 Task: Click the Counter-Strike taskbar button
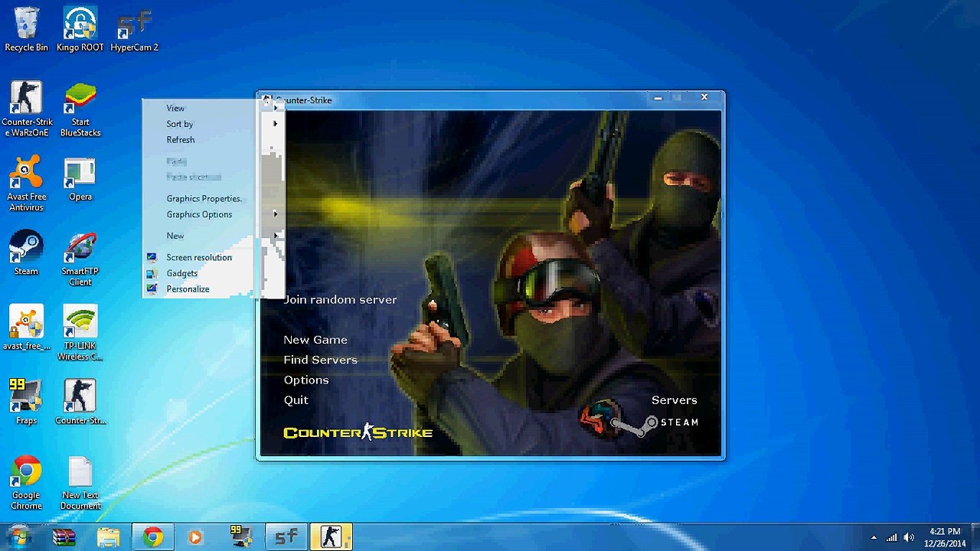click(331, 537)
